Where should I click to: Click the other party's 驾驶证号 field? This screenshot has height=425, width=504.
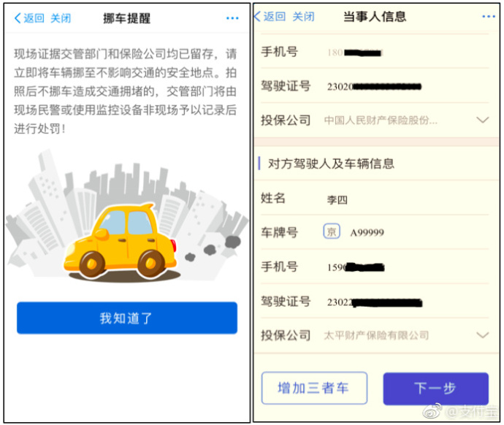pyautogui.click(x=375, y=302)
